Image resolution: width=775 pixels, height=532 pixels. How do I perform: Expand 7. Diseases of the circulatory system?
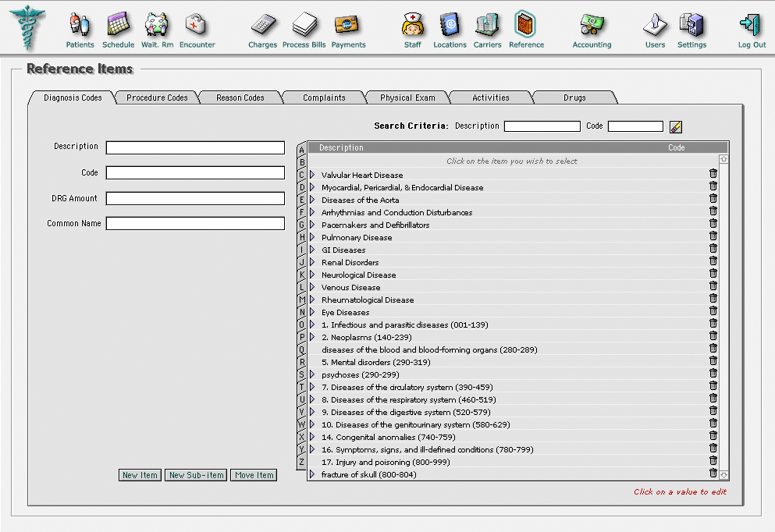(312, 387)
